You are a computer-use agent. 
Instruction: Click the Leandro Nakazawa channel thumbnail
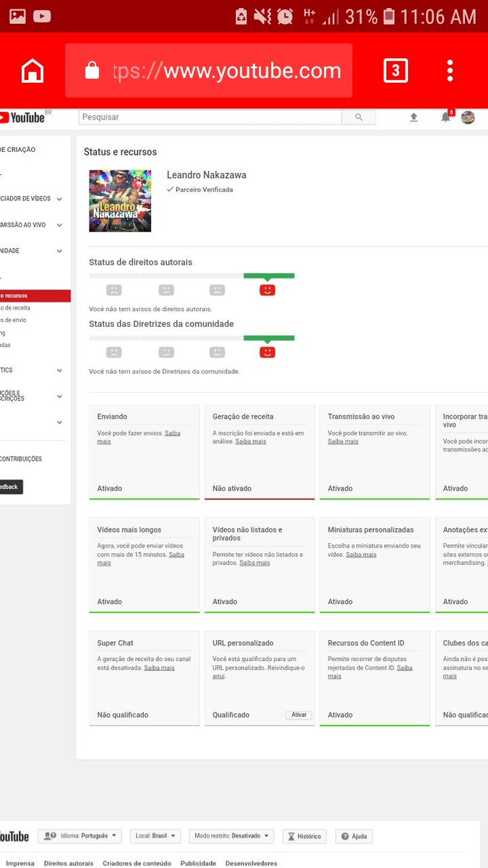click(x=120, y=200)
